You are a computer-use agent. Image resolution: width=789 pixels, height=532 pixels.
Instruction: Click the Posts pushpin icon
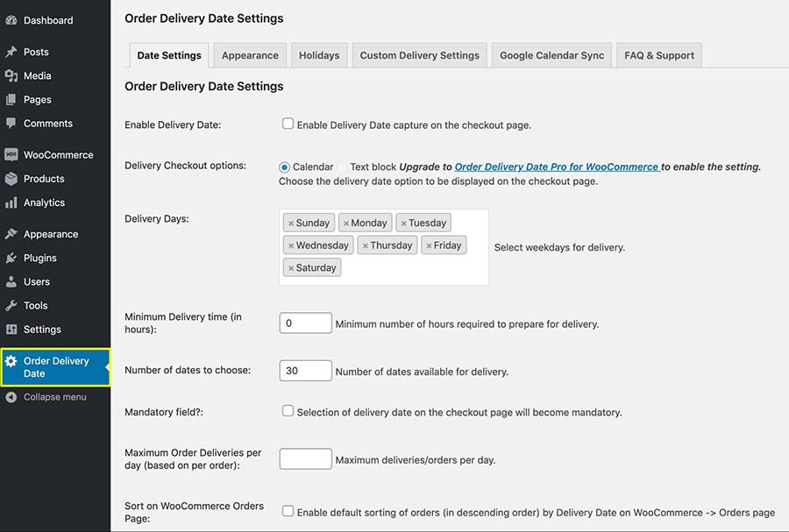click(x=11, y=53)
